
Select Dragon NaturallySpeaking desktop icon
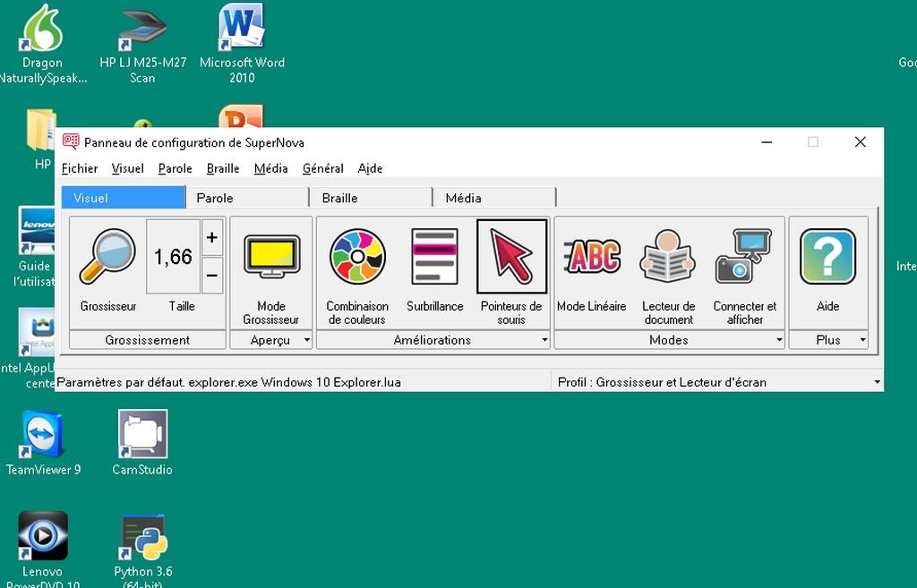pyautogui.click(x=42, y=44)
